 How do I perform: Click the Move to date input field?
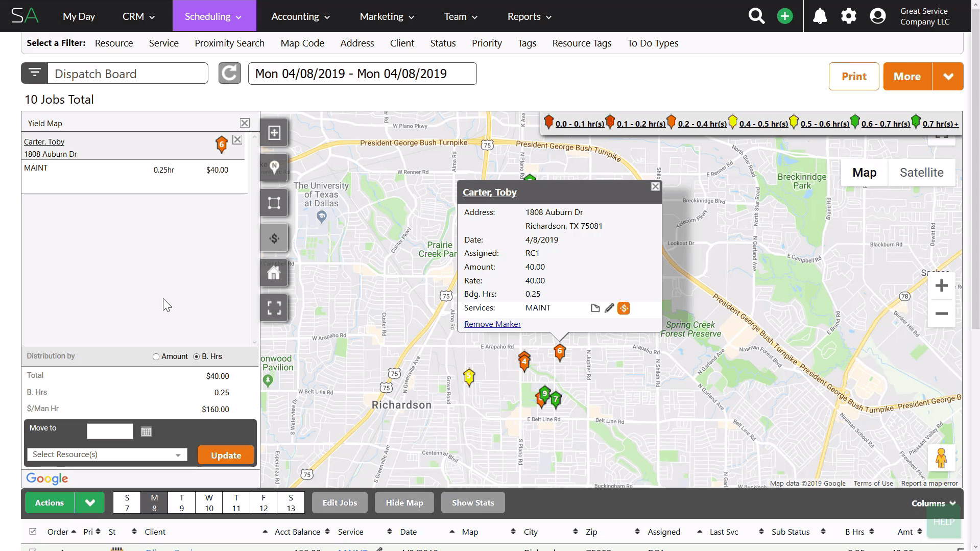point(110,432)
